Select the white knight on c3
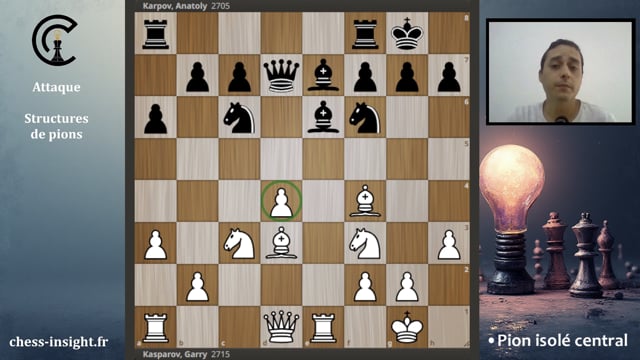The height and width of the screenshot is (360, 640). pos(239,244)
